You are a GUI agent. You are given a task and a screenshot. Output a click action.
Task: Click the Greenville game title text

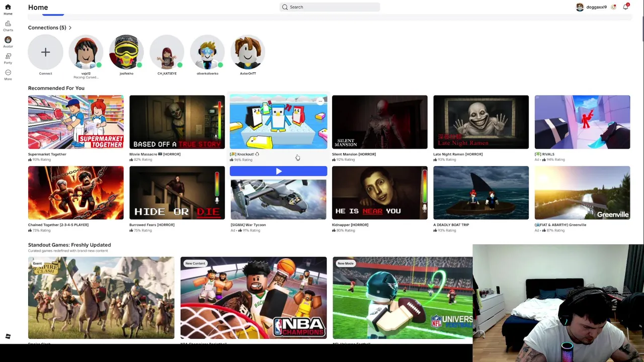[x=560, y=225]
